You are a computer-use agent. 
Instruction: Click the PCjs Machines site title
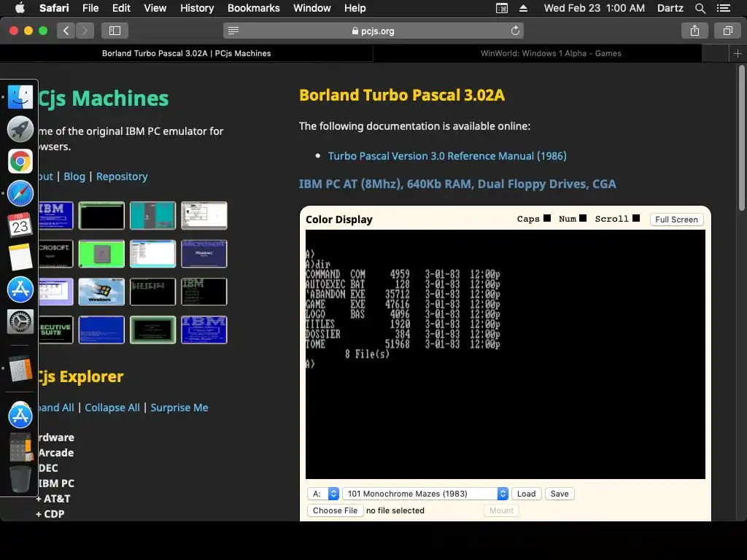point(104,98)
